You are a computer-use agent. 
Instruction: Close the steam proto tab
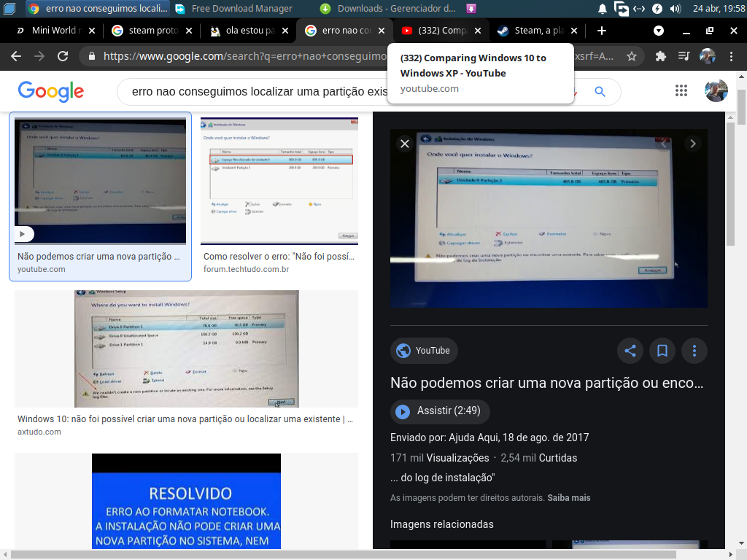point(189,31)
